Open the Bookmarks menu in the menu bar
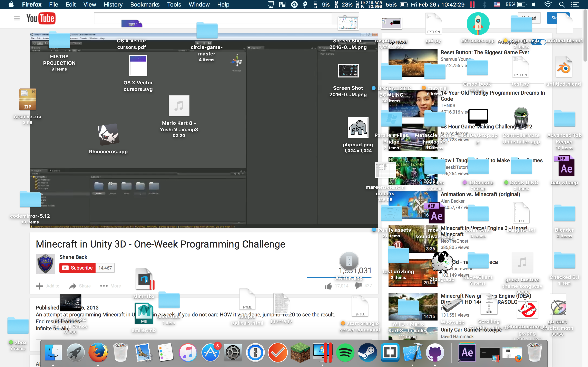 145,4
